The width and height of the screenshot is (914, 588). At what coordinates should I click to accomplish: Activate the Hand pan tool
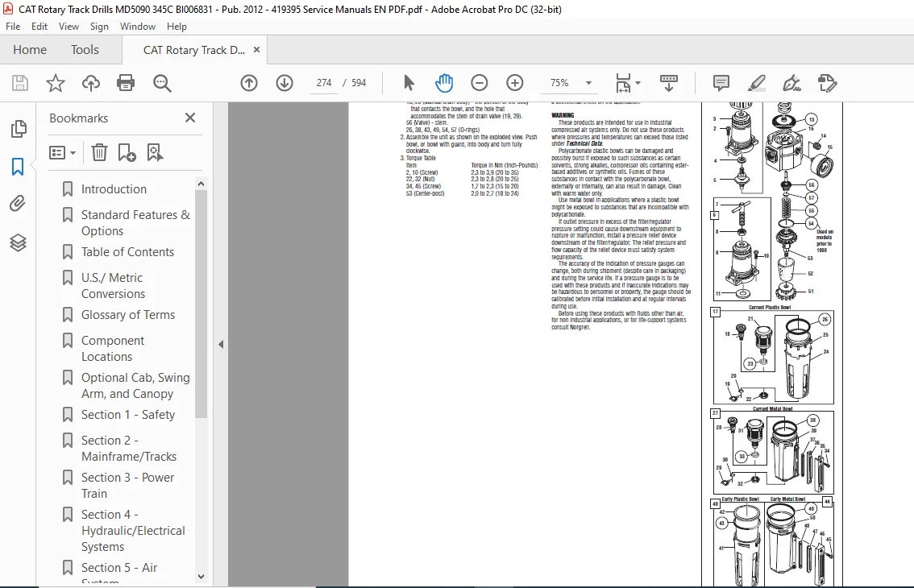pos(444,83)
